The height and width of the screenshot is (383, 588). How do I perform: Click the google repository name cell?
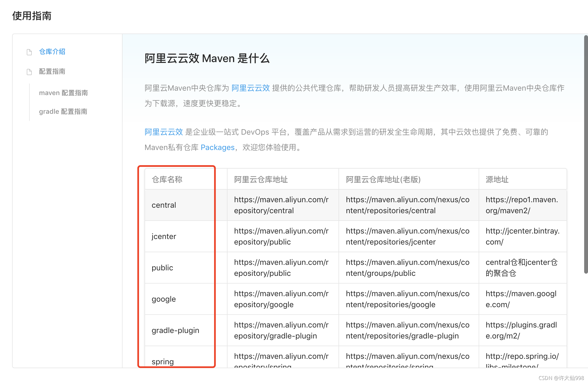[x=163, y=299]
